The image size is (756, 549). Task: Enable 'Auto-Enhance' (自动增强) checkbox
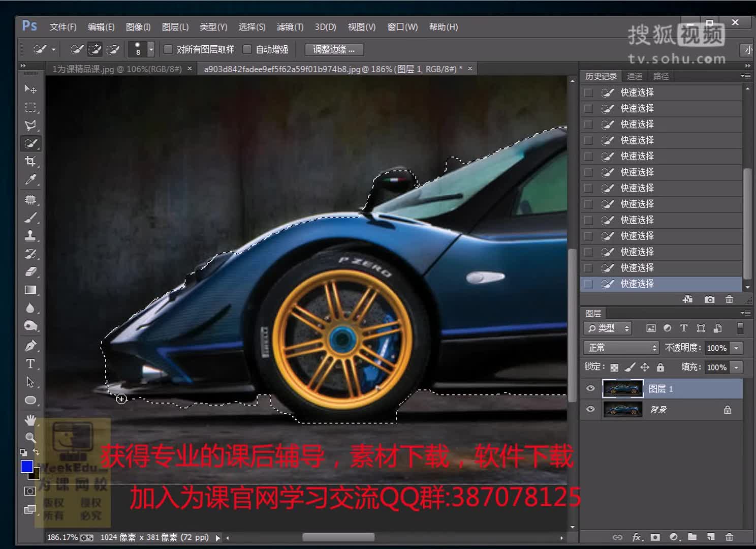247,49
